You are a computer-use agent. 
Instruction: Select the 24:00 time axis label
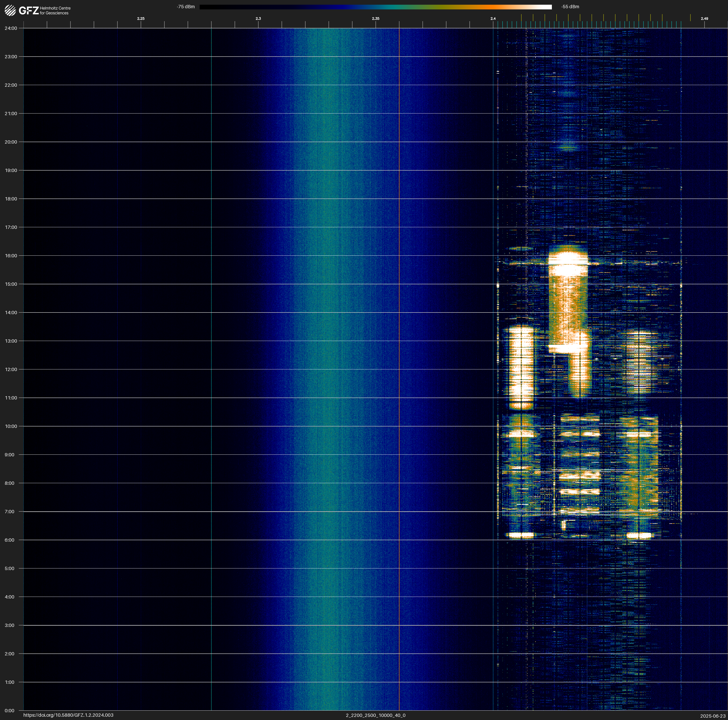click(11, 28)
